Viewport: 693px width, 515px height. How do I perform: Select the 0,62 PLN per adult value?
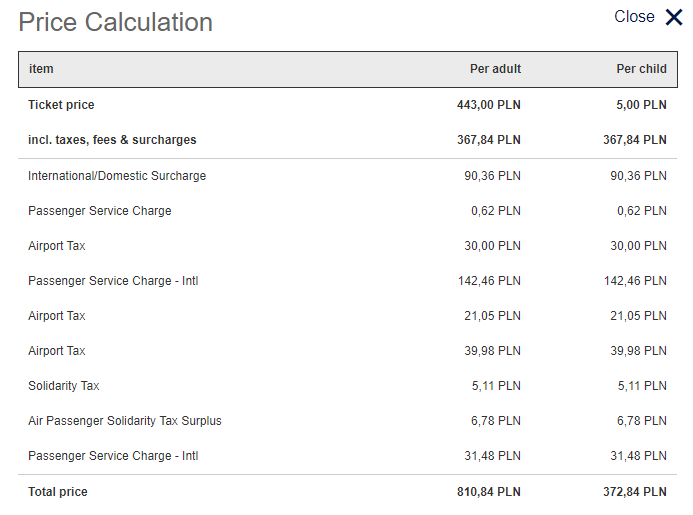point(496,210)
